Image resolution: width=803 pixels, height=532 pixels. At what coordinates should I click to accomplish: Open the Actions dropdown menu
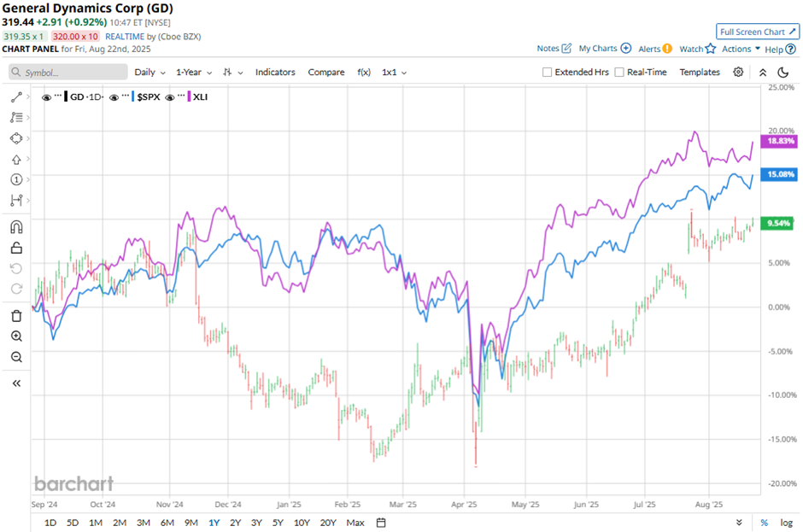(x=741, y=49)
